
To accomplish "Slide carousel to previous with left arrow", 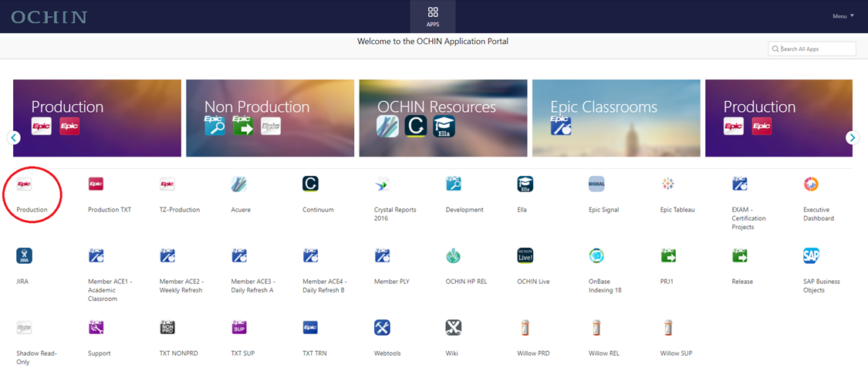I will coord(15,137).
